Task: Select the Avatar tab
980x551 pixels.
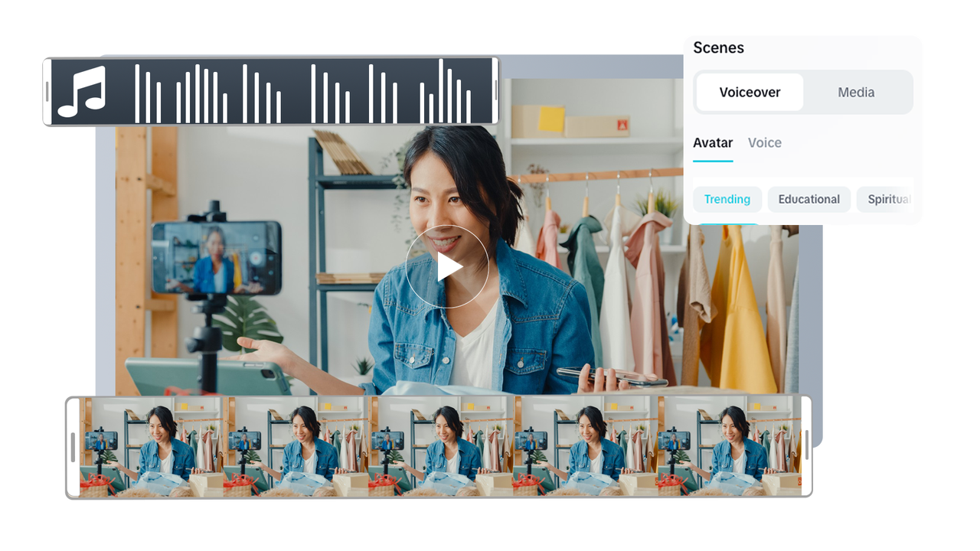Action: [x=712, y=142]
